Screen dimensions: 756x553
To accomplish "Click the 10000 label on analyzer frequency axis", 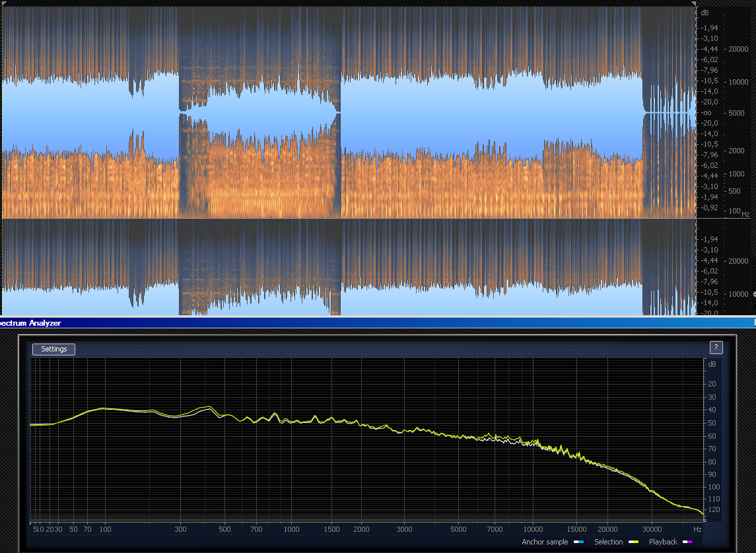I will pyautogui.click(x=533, y=529).
